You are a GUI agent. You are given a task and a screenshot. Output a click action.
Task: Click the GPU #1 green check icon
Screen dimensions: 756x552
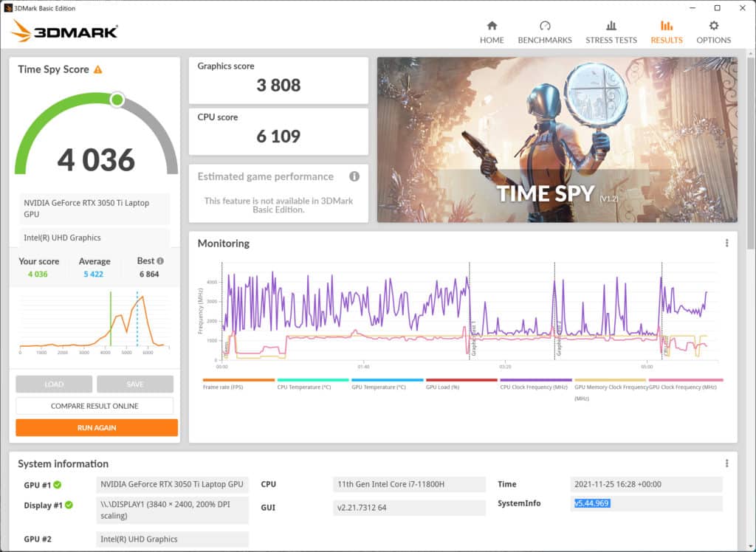tap(58, 485)
